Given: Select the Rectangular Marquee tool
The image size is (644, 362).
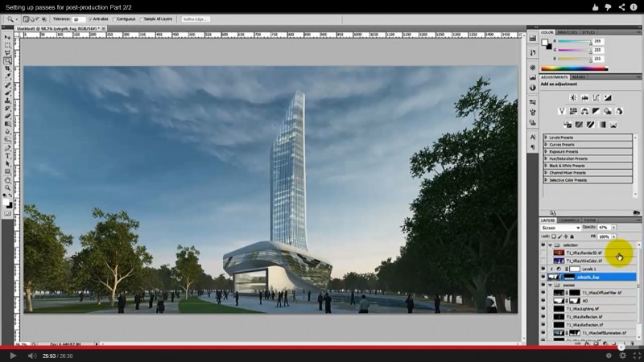Looking at the screenshot, I should 7,45.
